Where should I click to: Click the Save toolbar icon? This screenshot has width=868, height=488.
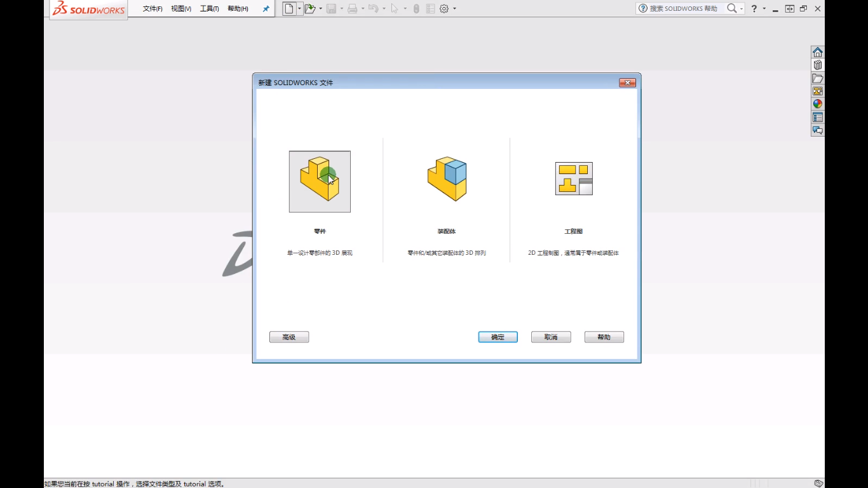(x=331, y=9)
